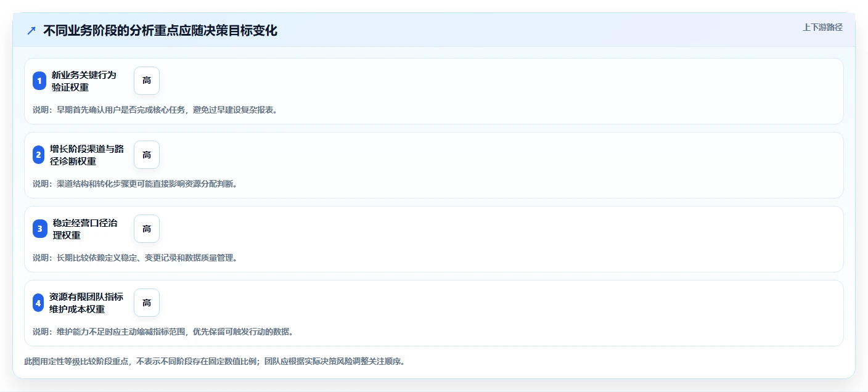Click the number 2 badge
This screenshot has width=868, height=392.
38,155
